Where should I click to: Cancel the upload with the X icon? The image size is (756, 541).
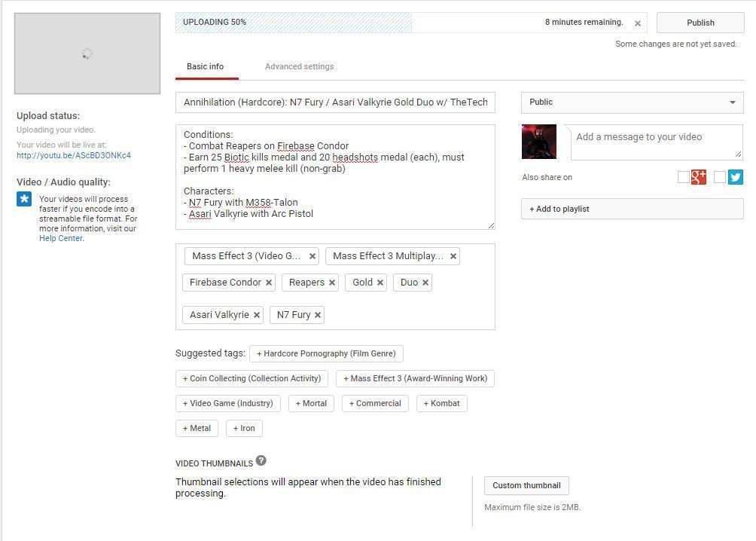pos(638,23)
